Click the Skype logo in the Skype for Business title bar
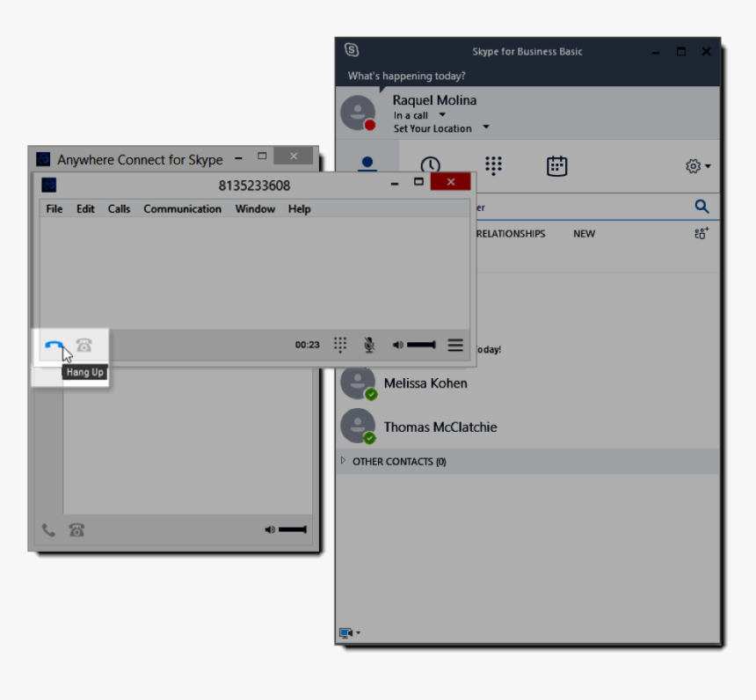Viewport: 756px width, 700px height. 352,50
